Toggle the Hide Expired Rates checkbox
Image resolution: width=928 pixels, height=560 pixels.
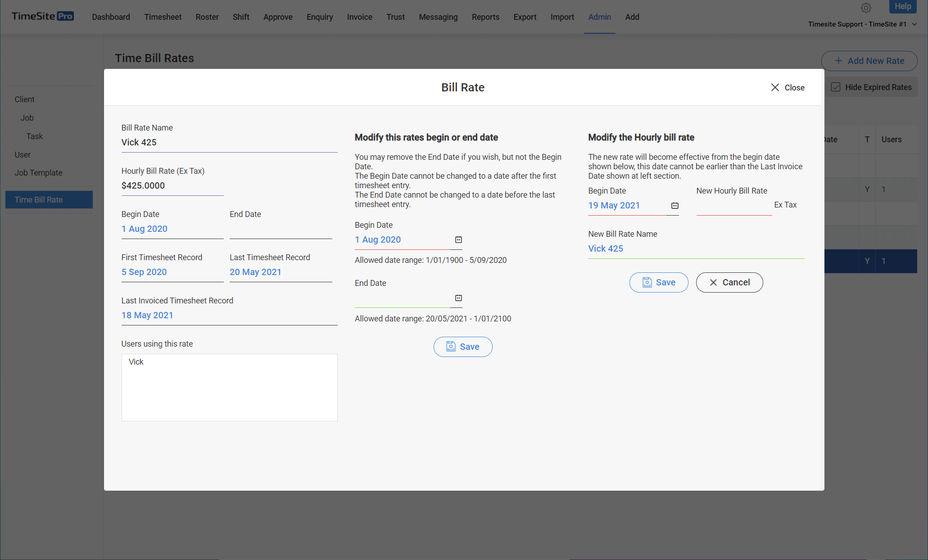pos(836,87)
